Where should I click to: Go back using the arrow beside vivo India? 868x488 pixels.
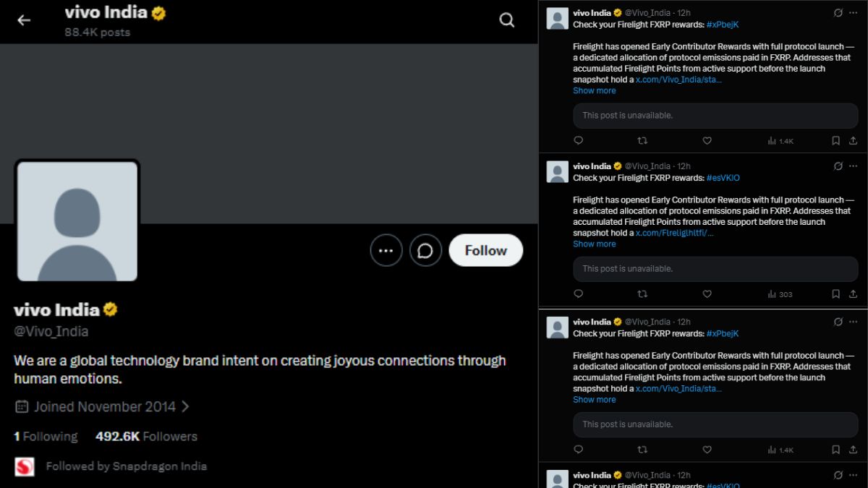tap(24, 20)
